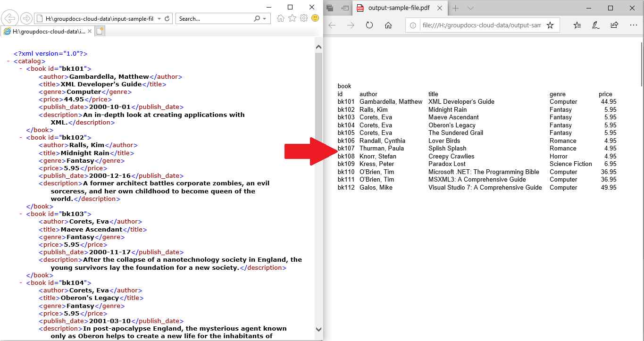This screenshot has width=644, height=341.
Task: Open the Share pane in Edge
Action: 613,25
